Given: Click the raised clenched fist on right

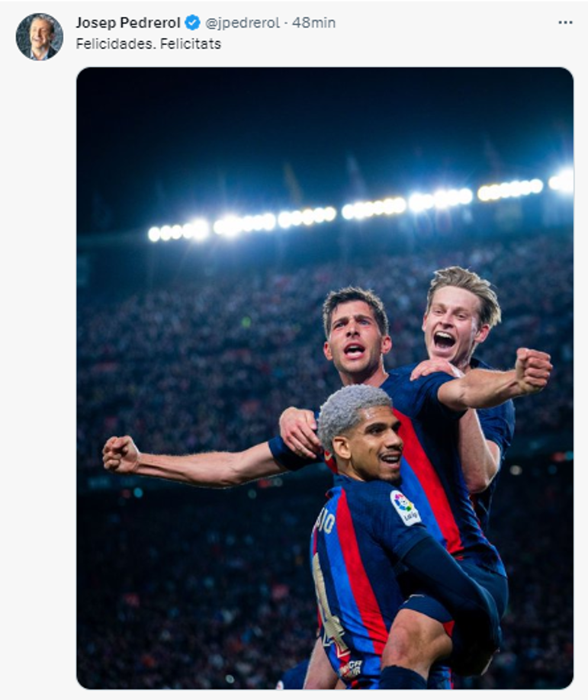Looking at the screenshot, I should (532, 370).
